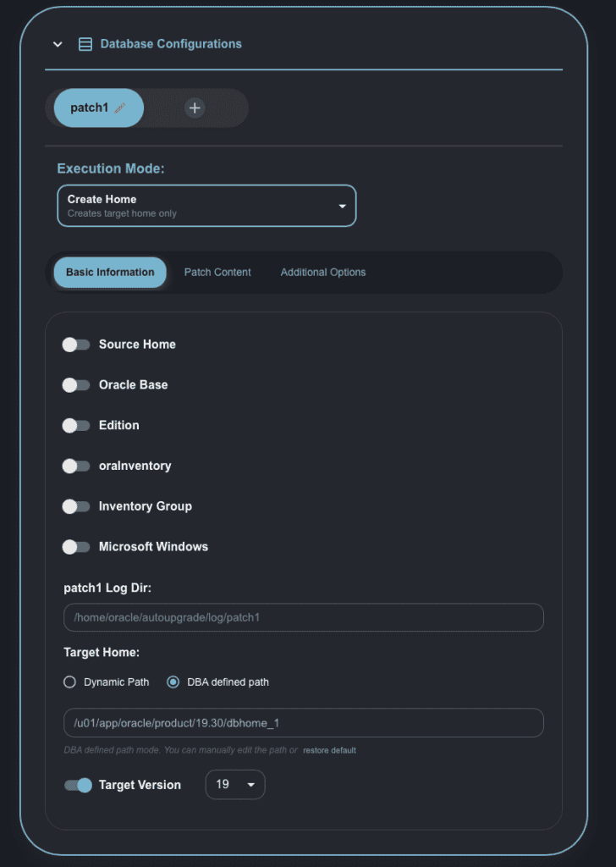Click the pencil edit icon on patch1
The height and width of the screenshot is (867, 616).
(119, 108)
